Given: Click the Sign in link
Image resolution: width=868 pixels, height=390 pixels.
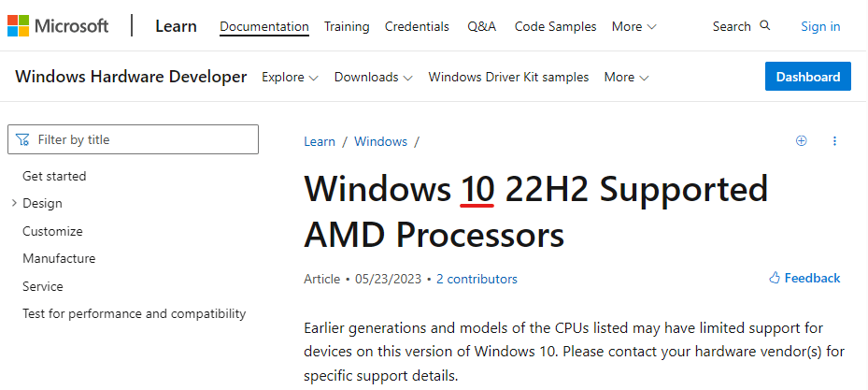Looking at the screenshot, I should pos(820,26).
